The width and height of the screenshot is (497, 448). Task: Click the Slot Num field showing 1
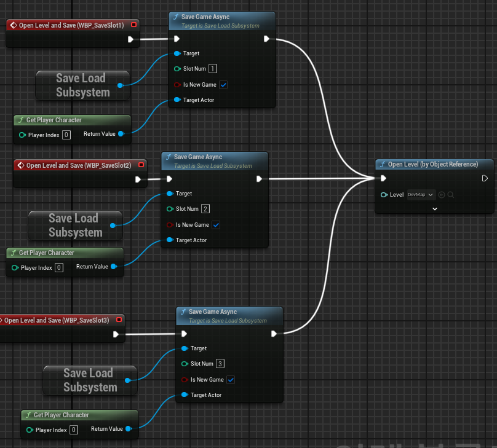click(x=213, y=69)
